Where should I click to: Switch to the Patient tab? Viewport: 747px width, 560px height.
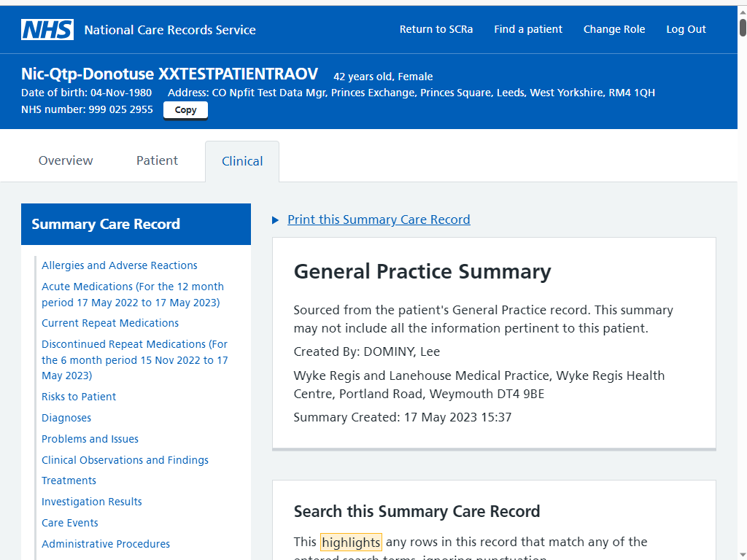157,160
